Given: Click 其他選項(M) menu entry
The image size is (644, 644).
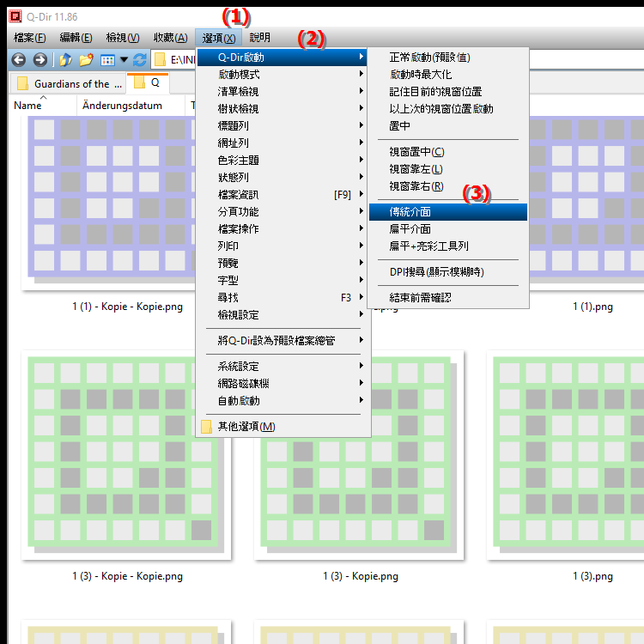Looking at the screenshot, I should tap(283, 427).
